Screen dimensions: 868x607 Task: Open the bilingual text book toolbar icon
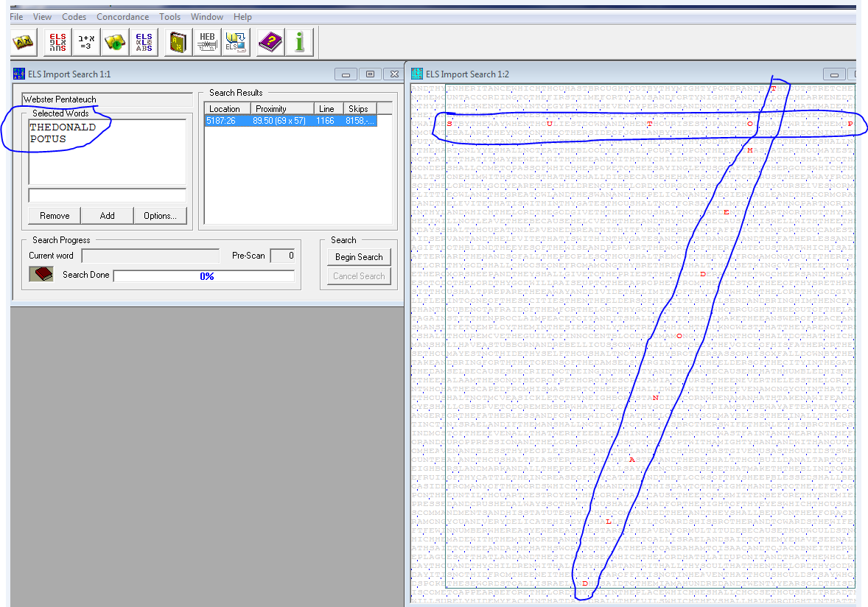click(24, 42)
